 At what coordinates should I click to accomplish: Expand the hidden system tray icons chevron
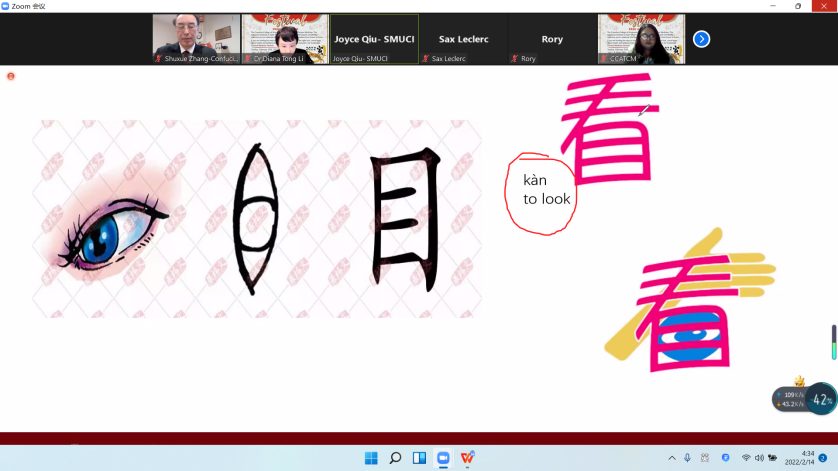click(x=671, y=458)
